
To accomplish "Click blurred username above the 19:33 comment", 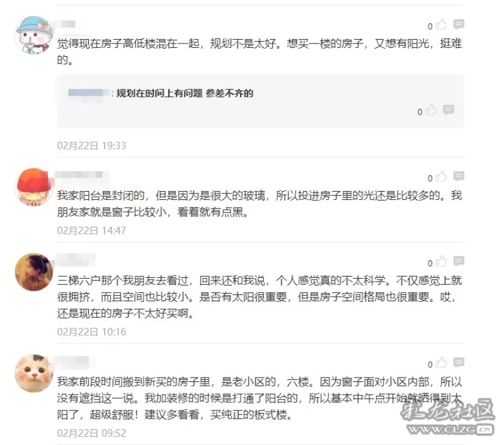I will click(67, 24).
